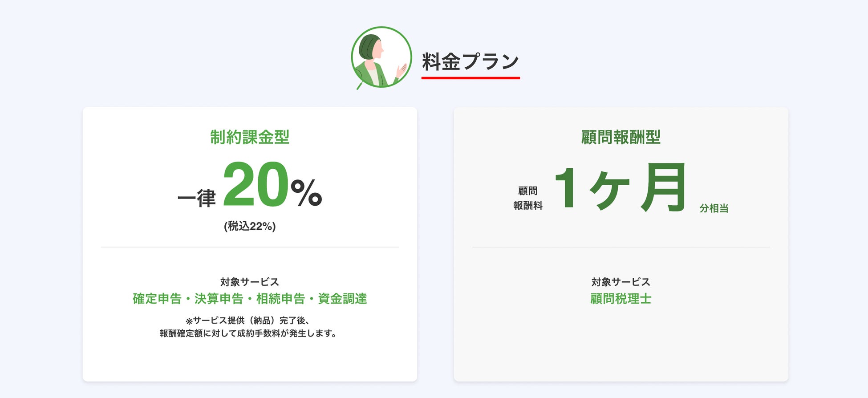Click the 分相当 text
The height and width of the screenshot is (398, 868).
[x=714, y=208]
